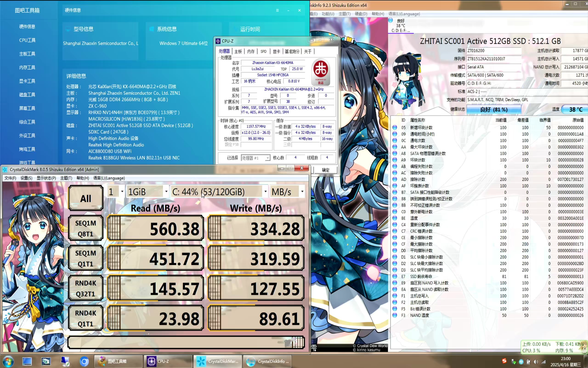Click the comment bar below benchmark results
This screenshot has width=588, height=368.
click(186, 342)
